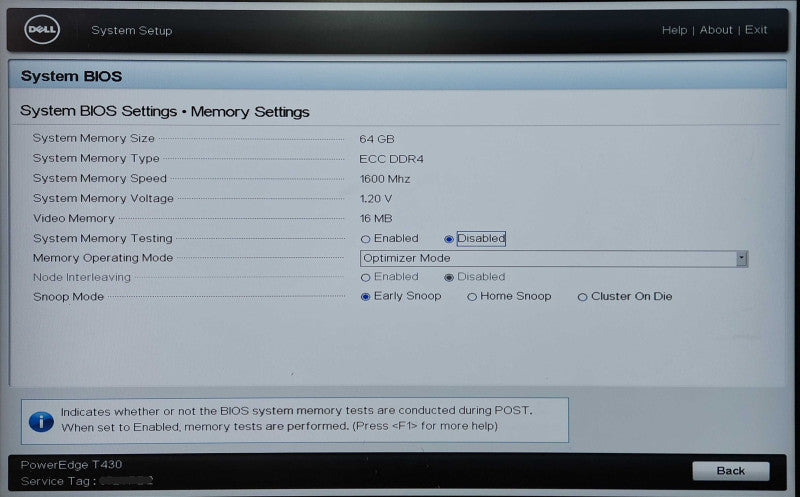Select the Video Memory label

point(73,218)
